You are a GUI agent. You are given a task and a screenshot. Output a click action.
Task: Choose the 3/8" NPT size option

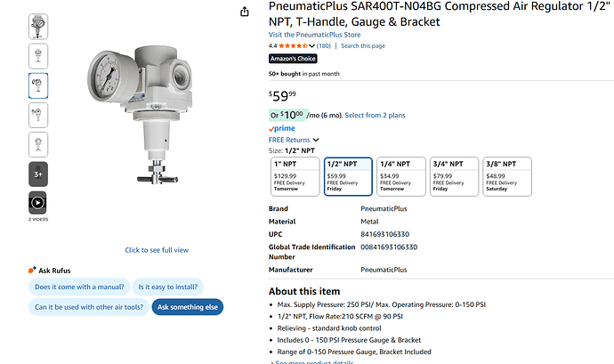pyautogui.click(x=507, y=176)
